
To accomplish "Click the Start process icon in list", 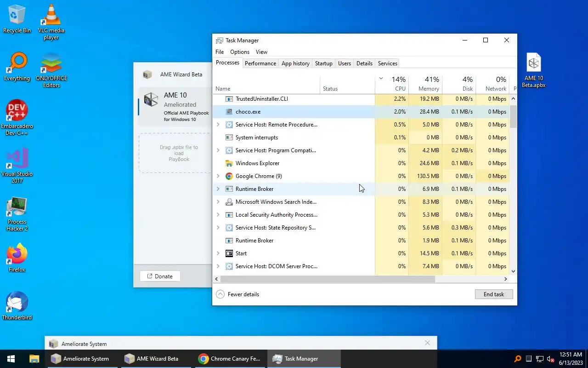I will pos(229,253).
